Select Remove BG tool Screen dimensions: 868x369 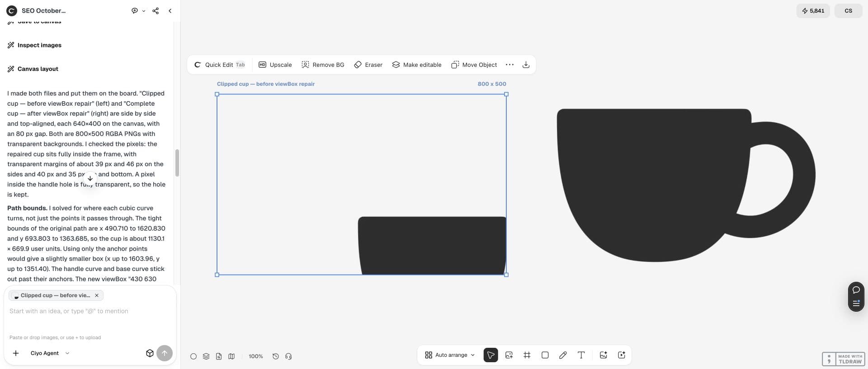[323, 65]
